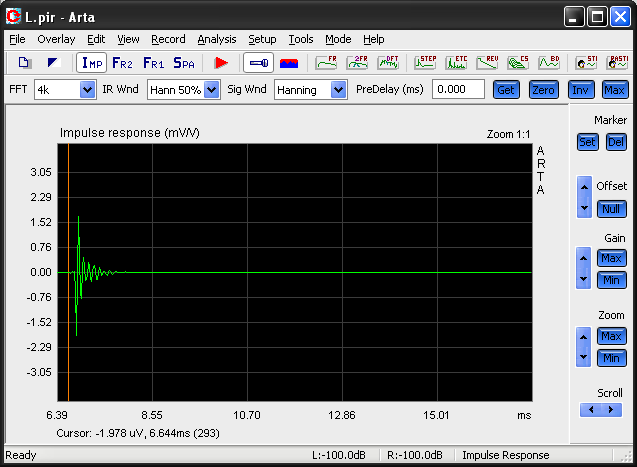Viewport: 637px width, 467px height.
Task: Click the Scroll right arrow
Action: point(611,410)
